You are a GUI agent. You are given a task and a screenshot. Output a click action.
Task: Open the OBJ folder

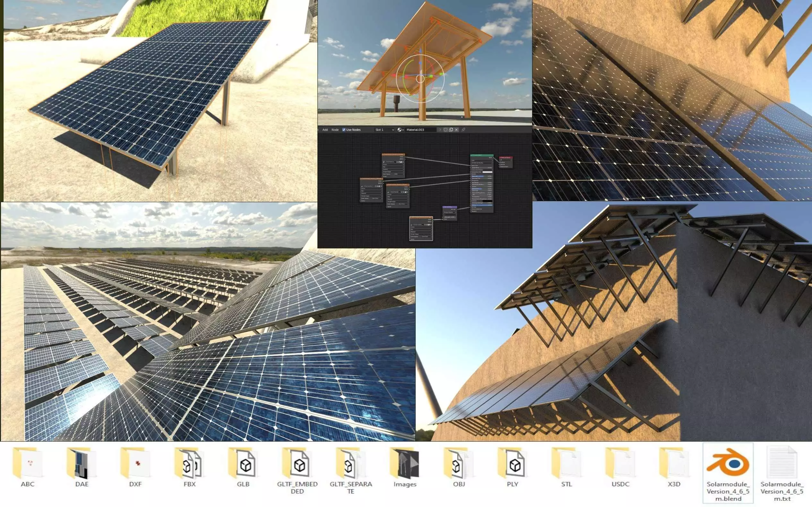click(x=459, y=468)
